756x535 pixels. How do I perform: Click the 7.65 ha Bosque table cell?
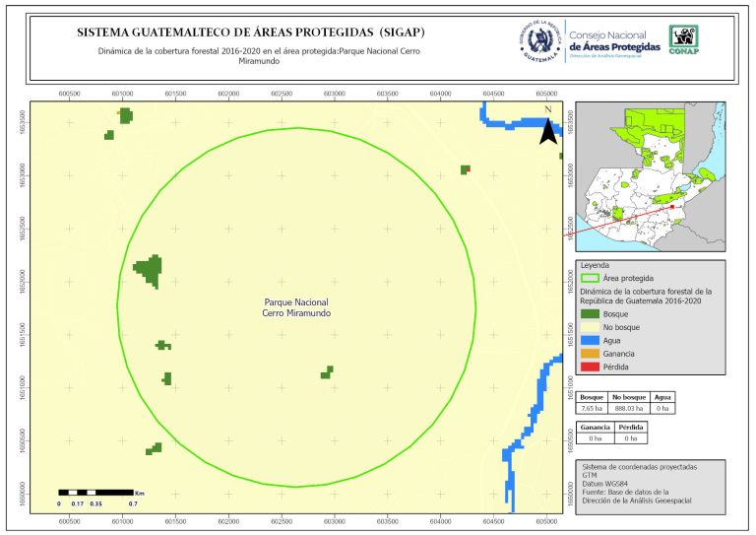pos(592,407)
